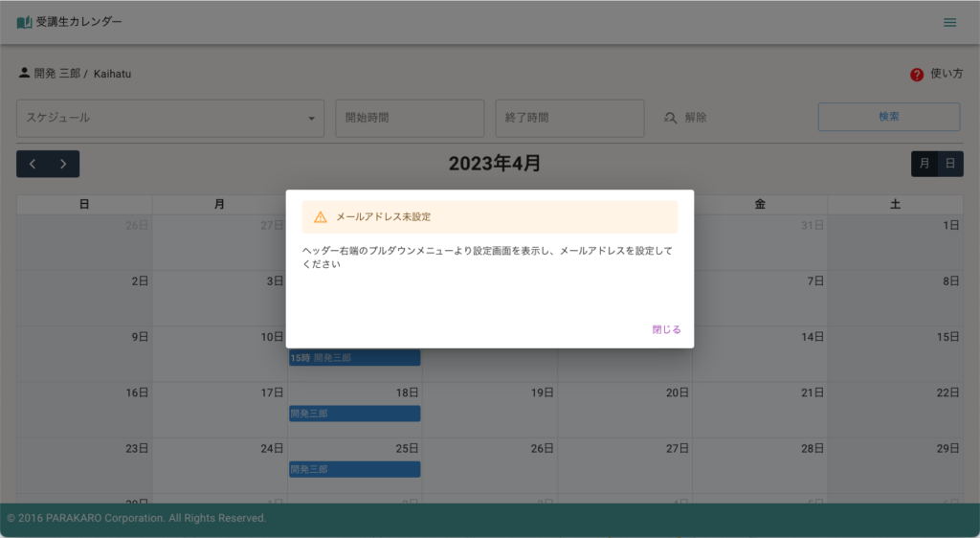Click the 受講生カレンダー title
This screenshot has width=980, height=538.
click(x=79, y=22)
